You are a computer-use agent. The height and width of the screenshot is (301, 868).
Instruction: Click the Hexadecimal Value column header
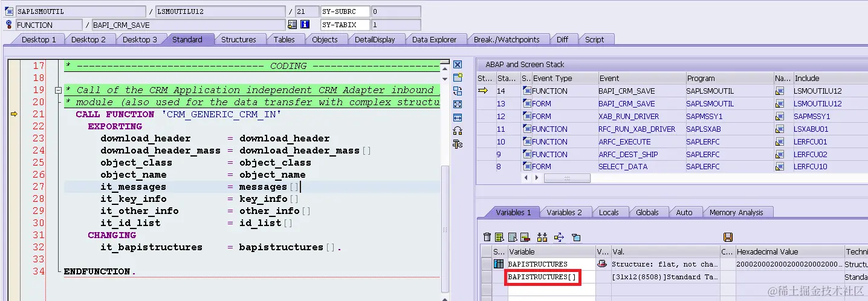point(789,251)
